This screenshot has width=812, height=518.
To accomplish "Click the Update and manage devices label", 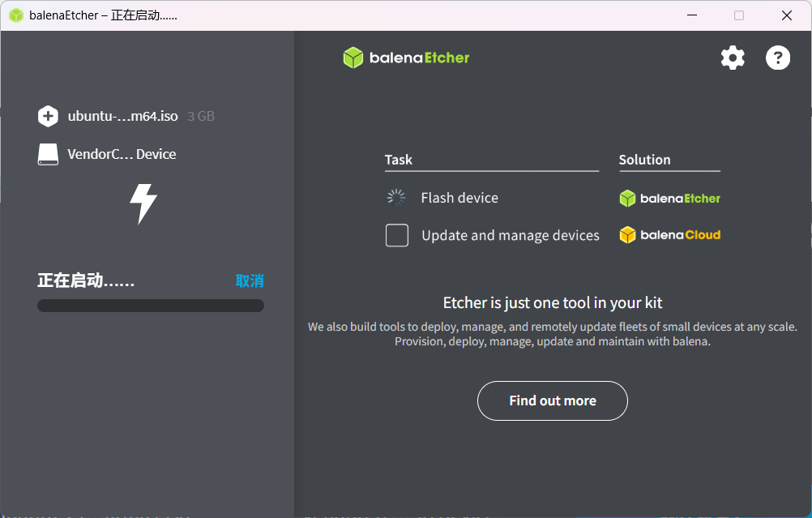I will point(510,235).
